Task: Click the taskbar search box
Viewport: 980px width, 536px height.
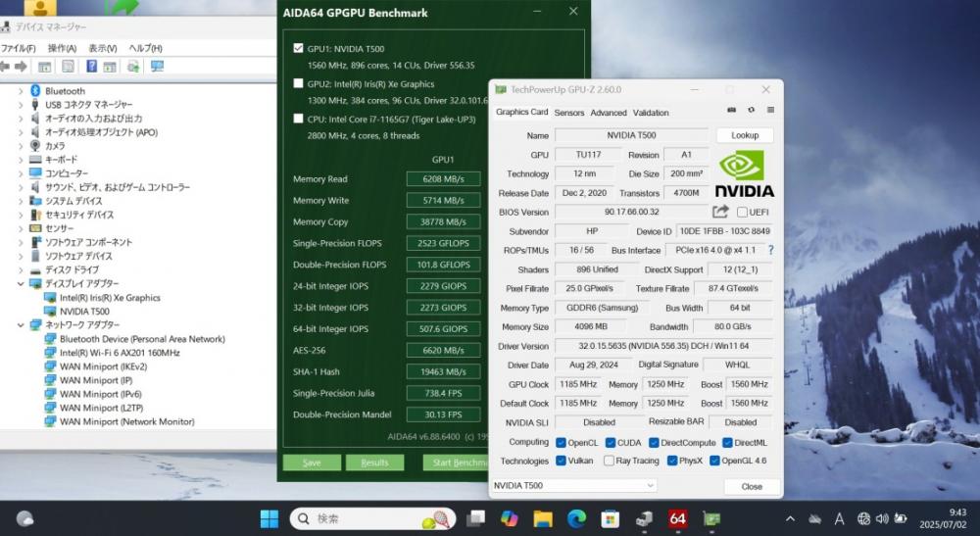Action: tap(372, 518)
